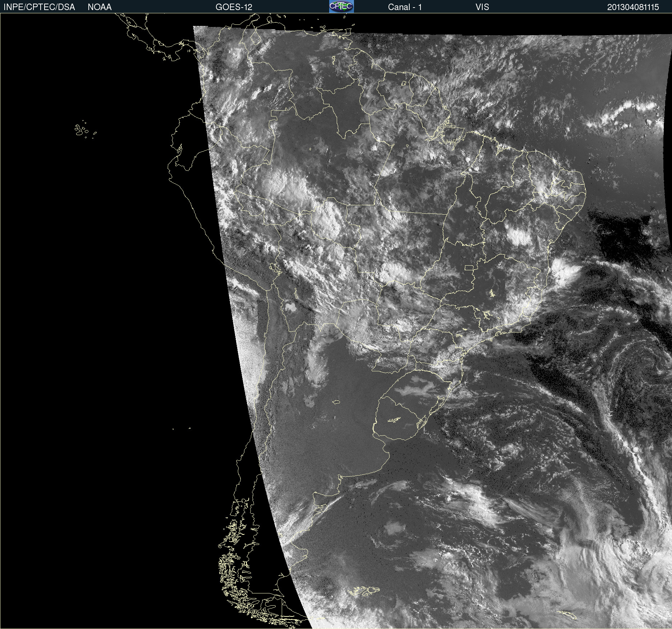
Task: Click the 201304081115 timestamp
Action: [633, 7]
